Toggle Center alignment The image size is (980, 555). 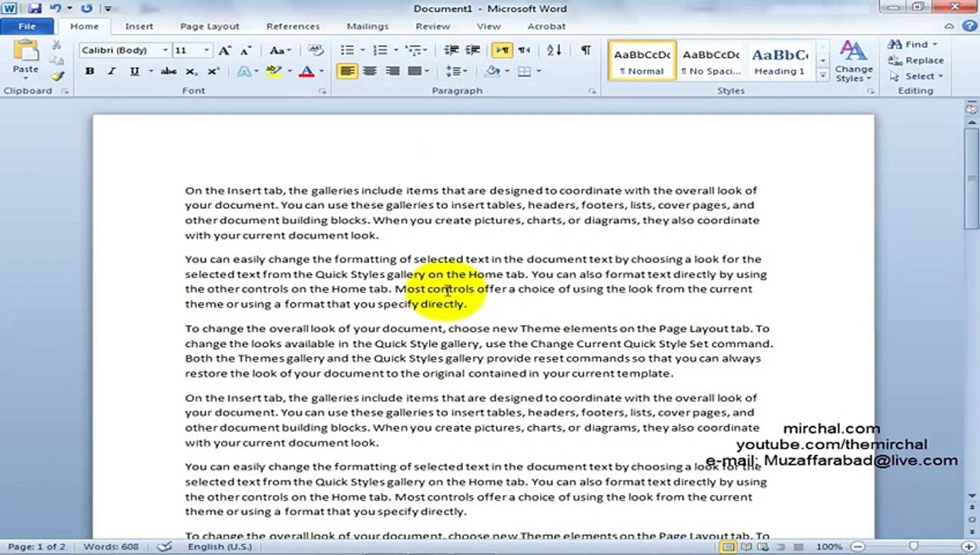coord(370,71)
